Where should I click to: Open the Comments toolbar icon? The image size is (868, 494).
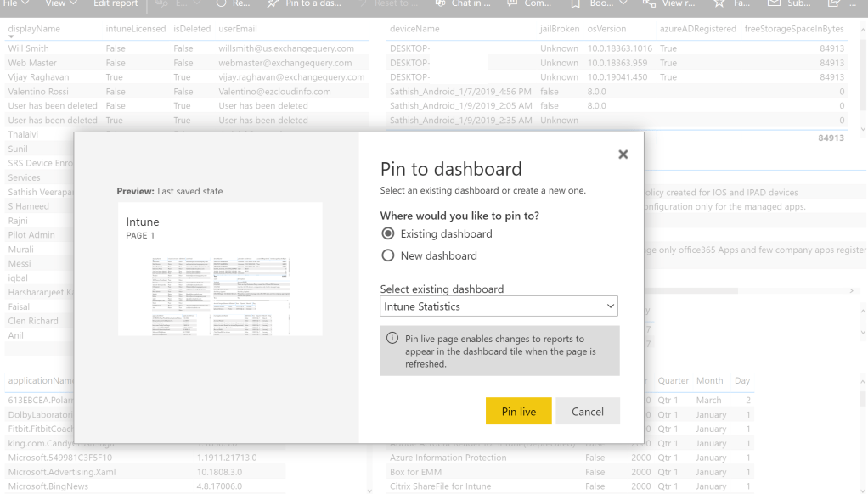pyautogui.click(x=513, y=4)
